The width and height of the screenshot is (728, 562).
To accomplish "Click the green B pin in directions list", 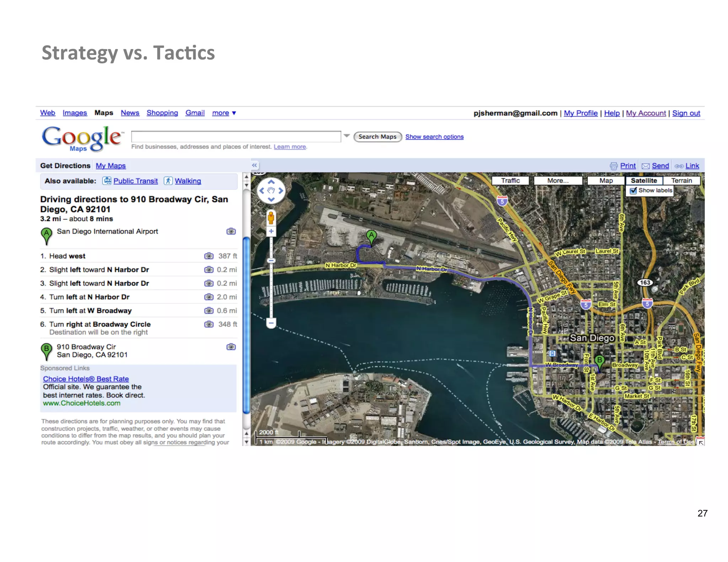I will [x=47, y=351].
